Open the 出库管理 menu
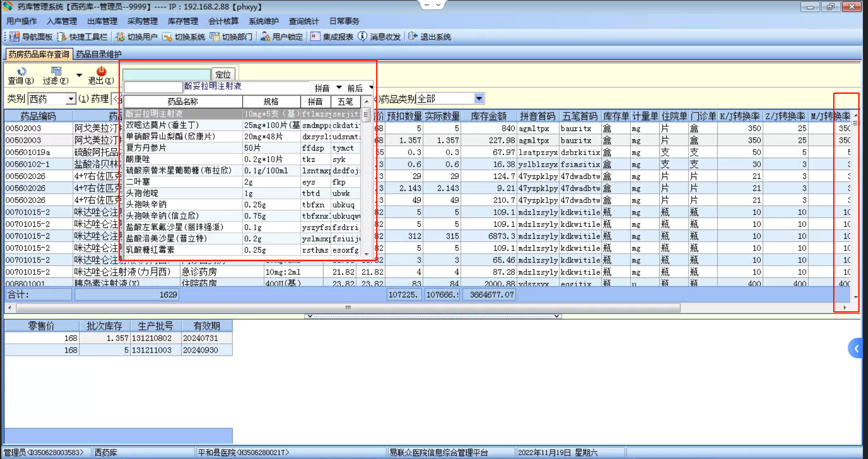This screenshot has width=868, height=459. [x=102, y=21]
